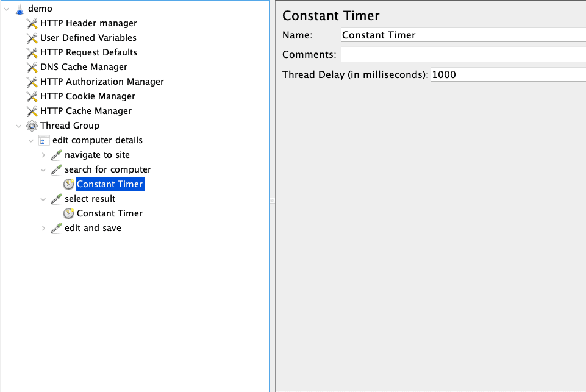Click the select result sampler icon

[x=57, y=199]
